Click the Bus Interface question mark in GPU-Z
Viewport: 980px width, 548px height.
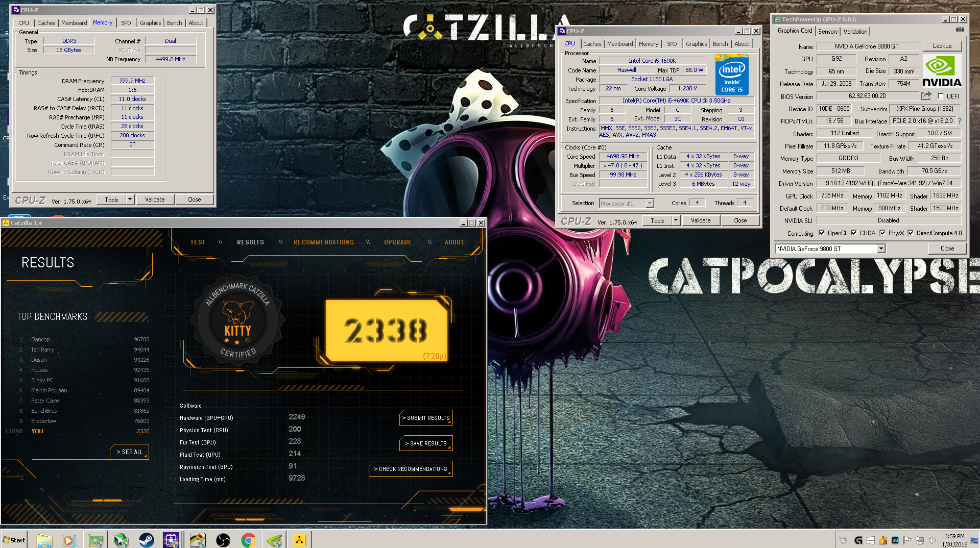click(x=960, y=121)
